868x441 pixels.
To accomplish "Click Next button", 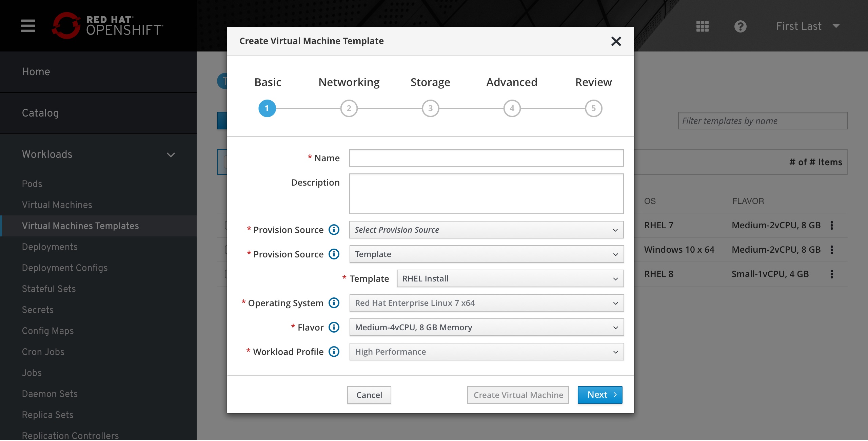I will [600, 395].
